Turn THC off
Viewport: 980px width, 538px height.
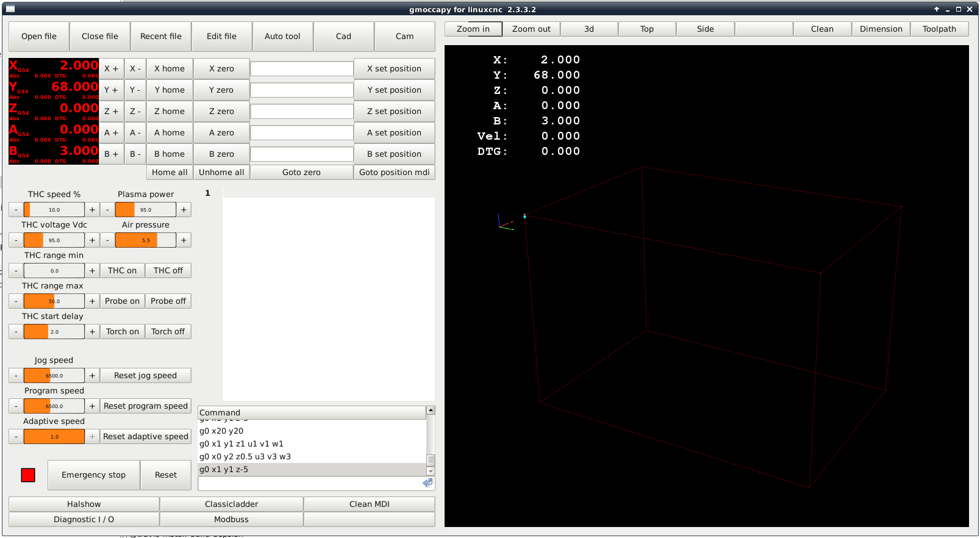(x=168, y=271)
